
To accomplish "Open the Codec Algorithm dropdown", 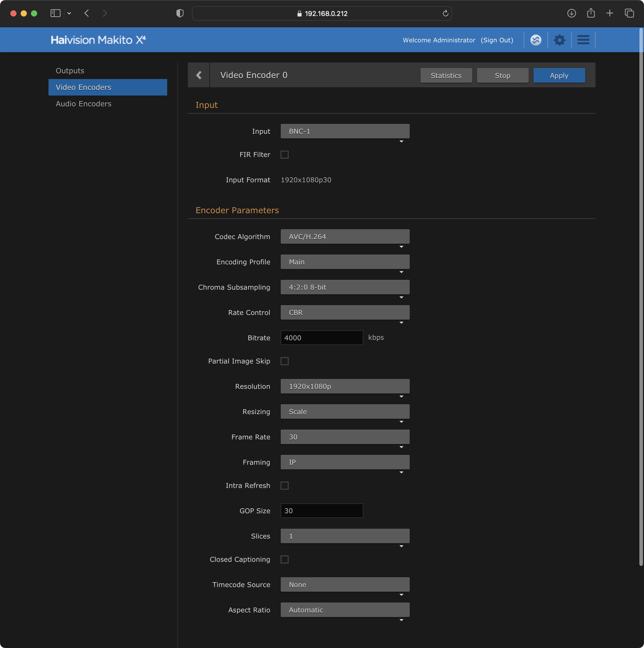I will (345, 237).
